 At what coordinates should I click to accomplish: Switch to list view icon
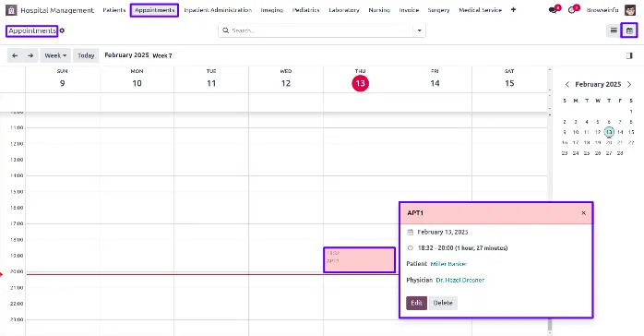tap(614, 30)
